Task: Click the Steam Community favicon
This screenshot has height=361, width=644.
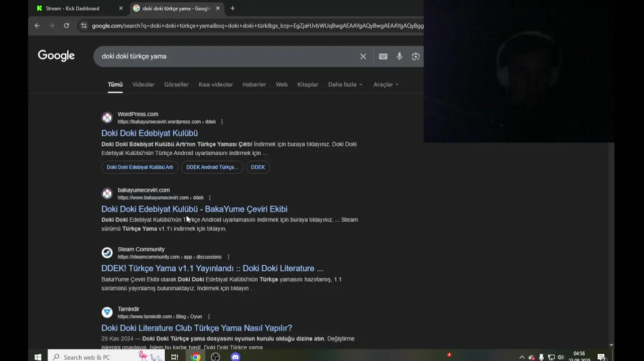Action: click(x=107, y=253)
